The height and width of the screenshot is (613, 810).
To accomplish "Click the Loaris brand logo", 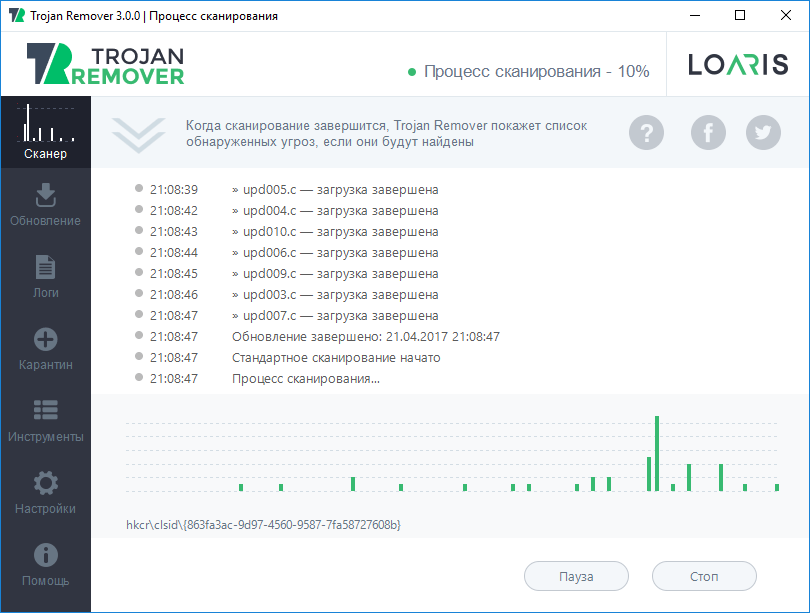I will pyautogui.click(x=738, y=65).
